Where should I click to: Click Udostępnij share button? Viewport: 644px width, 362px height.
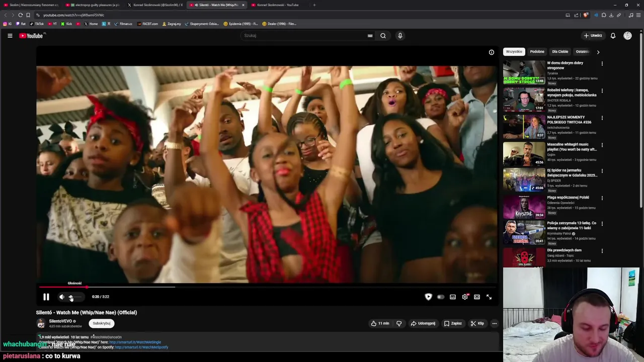(x=423, y=323)
